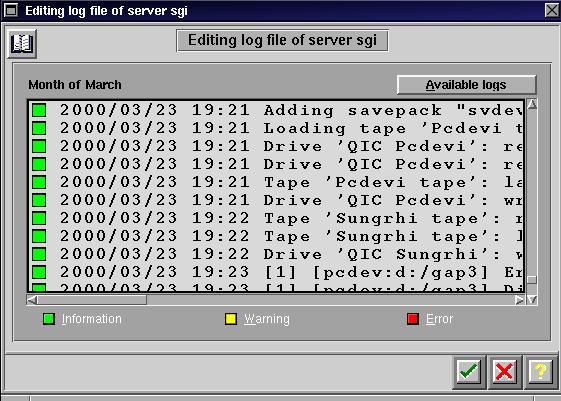The width and height of the screenshot is (561, 401).
Task: Click the green icon beside Loading tape entry
Action: click(x=39, y=128)
